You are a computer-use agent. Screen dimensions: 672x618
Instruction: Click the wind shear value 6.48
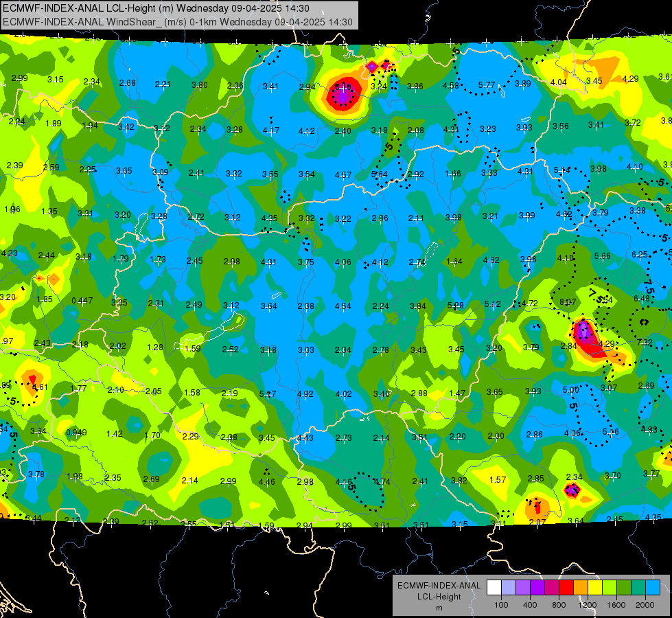click(642, 299)
